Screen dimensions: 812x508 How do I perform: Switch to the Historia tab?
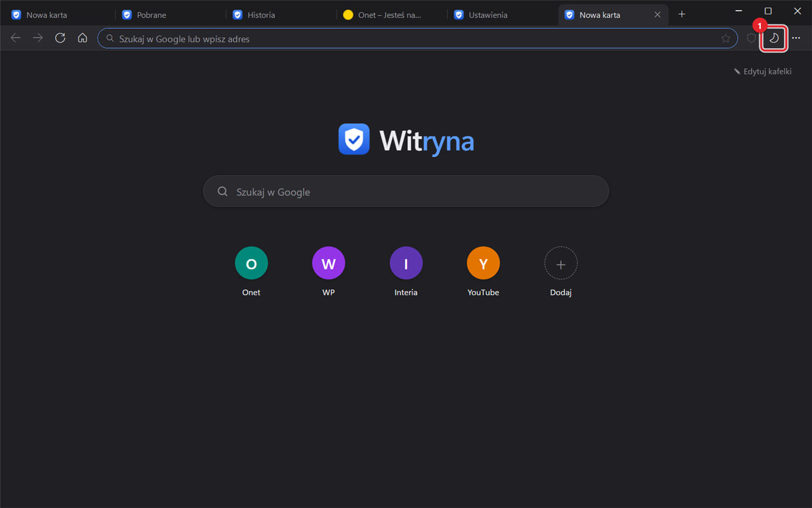pos(280,15)
